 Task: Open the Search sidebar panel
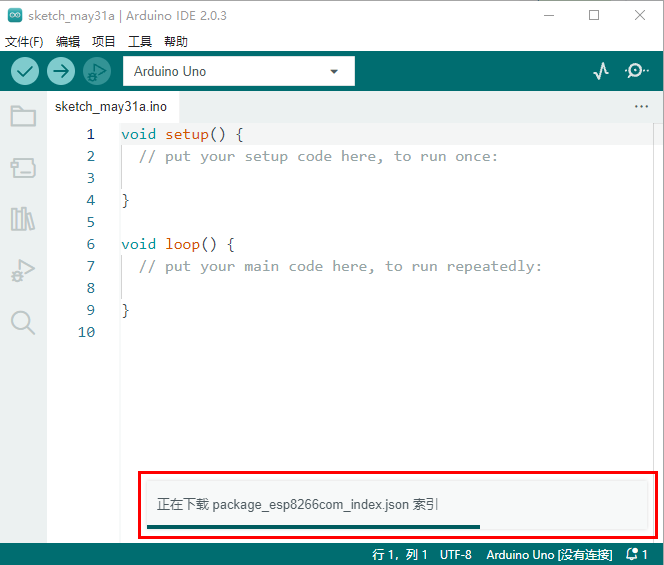[x=23, y=323]
